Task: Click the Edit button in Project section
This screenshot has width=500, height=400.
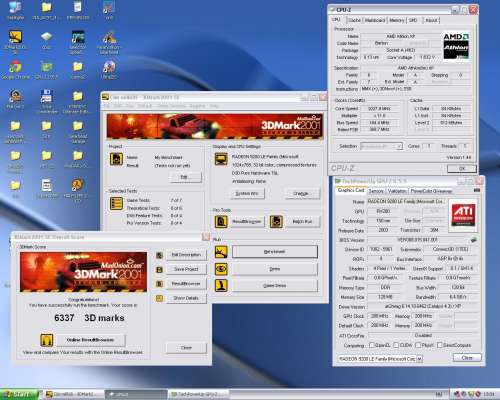Action: [185, 177]
